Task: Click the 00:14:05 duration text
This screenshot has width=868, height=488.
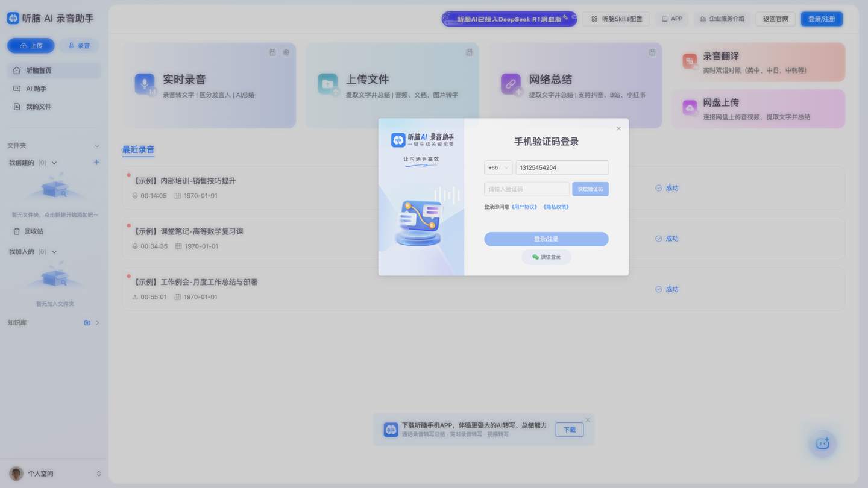Action: click(x=154, y=196)
